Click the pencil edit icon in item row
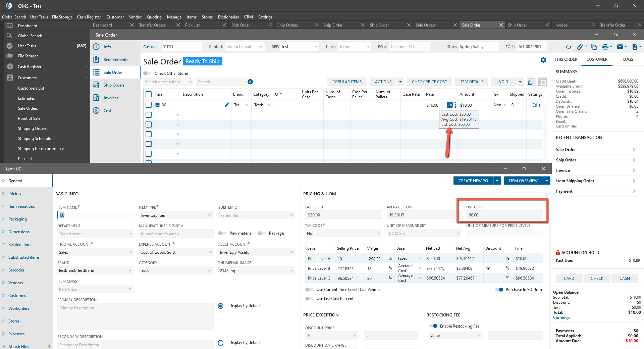The width and height of the screenshot is (644, 349). tap(227, 105)
